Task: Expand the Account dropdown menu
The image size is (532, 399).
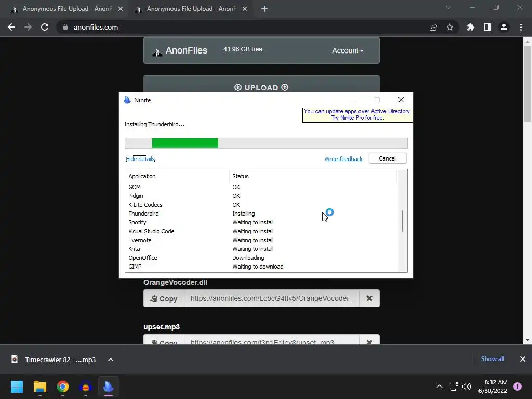Action: [348, 50]
